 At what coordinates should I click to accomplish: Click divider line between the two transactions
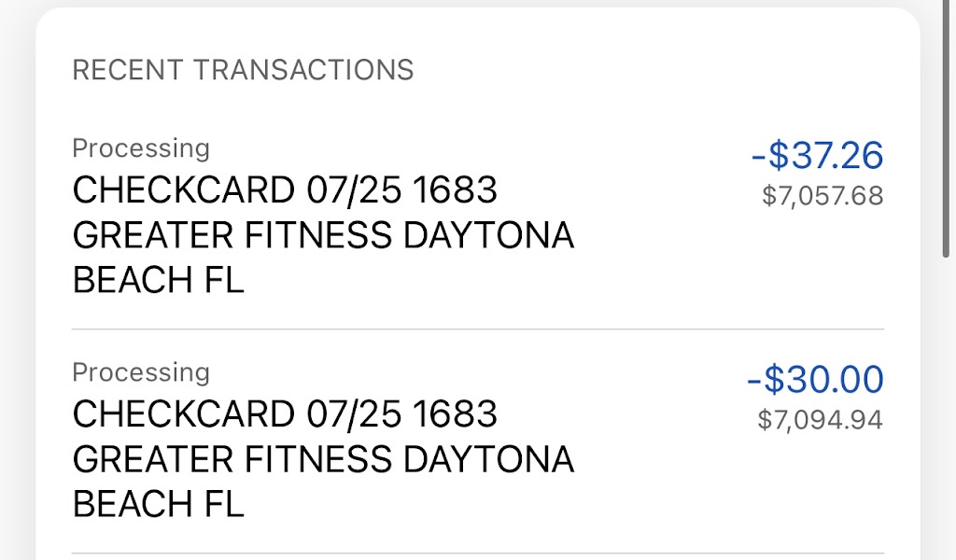[478, 329]
